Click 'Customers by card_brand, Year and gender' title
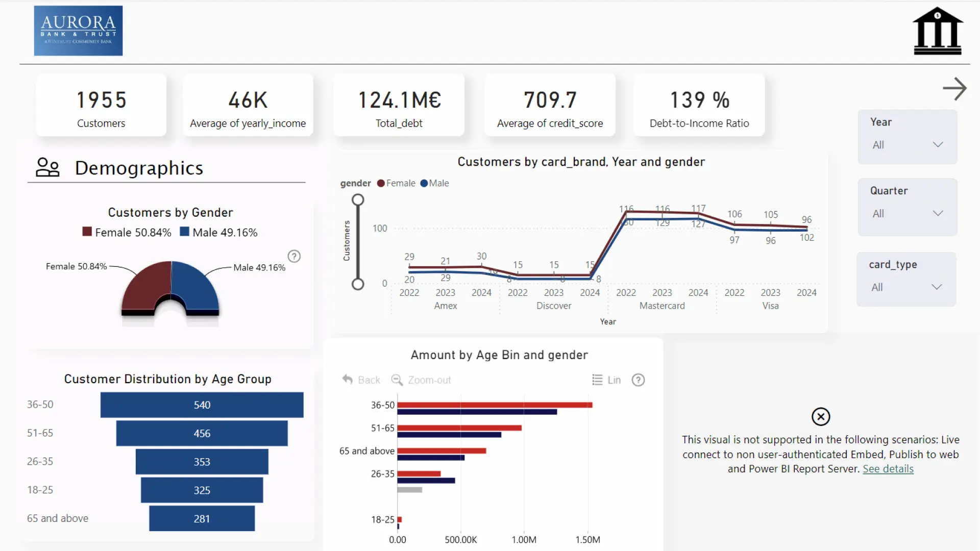 tap(581, 162)
